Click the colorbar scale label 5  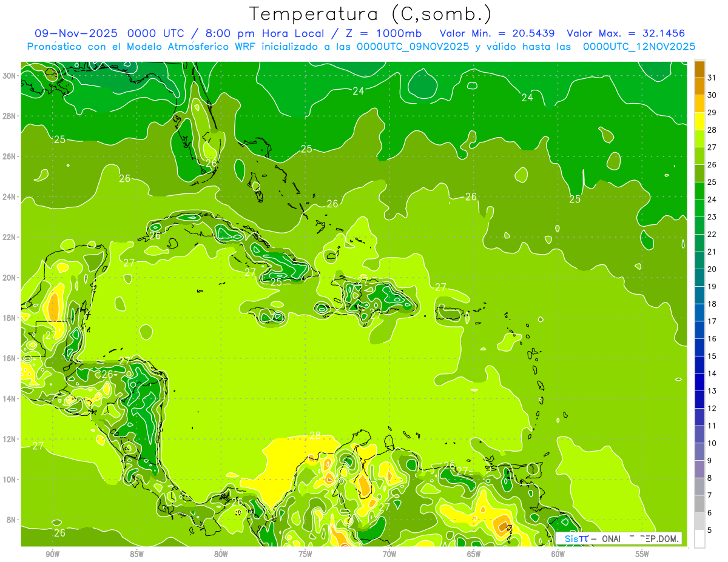click(x=710, y=530)
